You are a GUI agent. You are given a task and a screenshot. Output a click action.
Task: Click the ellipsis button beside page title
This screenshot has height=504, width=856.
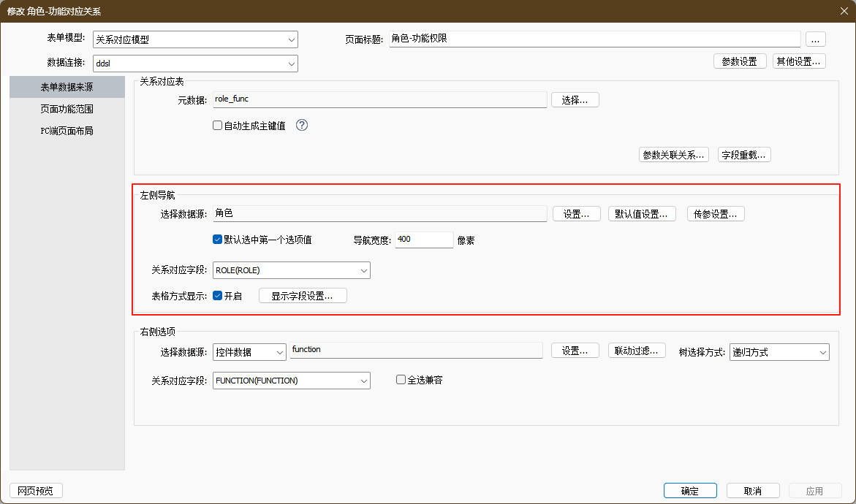click(815, 39)
